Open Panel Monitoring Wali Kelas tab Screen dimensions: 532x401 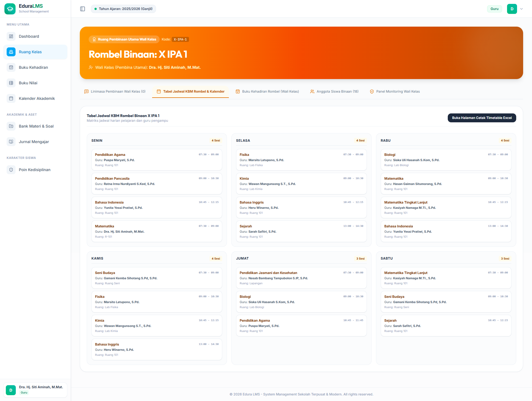[x=395, y=92]
